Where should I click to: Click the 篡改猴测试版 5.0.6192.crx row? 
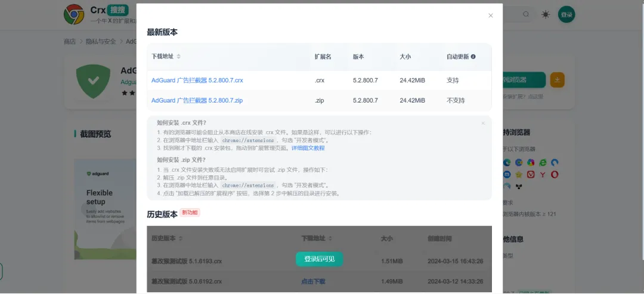(319, 281)
